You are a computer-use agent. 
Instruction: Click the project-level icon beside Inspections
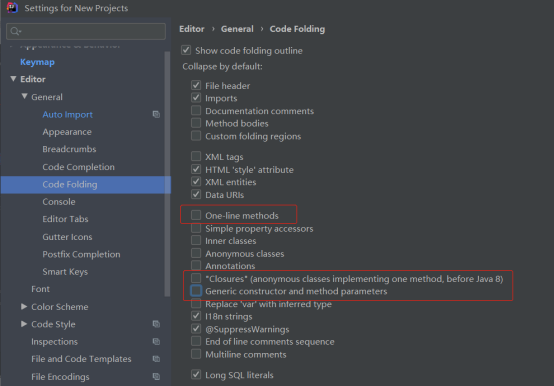tap(156, 342)
